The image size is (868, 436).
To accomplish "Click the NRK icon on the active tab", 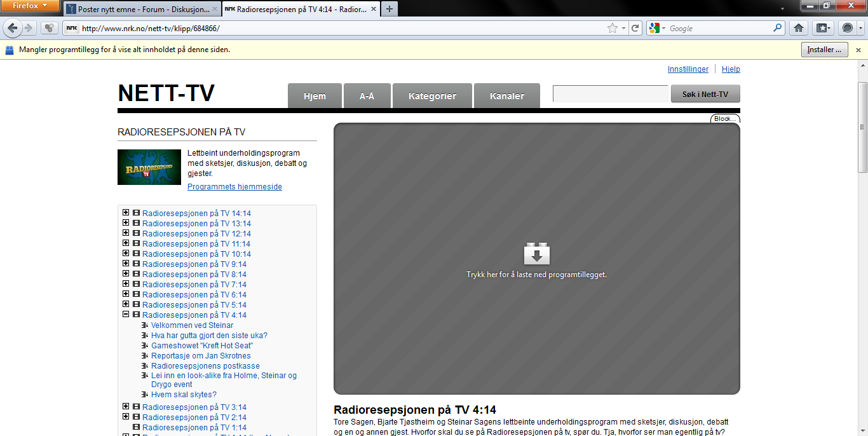I will [x=230, y=10].
